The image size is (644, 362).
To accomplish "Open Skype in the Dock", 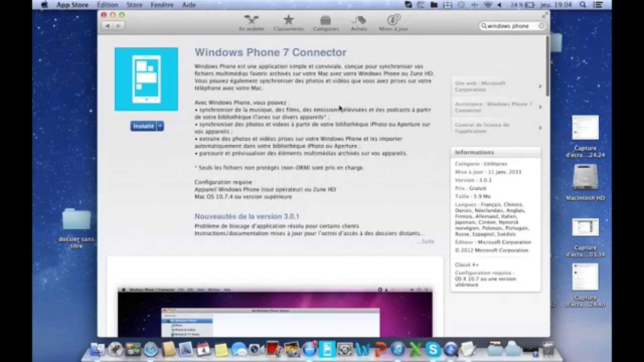I will point(433,349).
